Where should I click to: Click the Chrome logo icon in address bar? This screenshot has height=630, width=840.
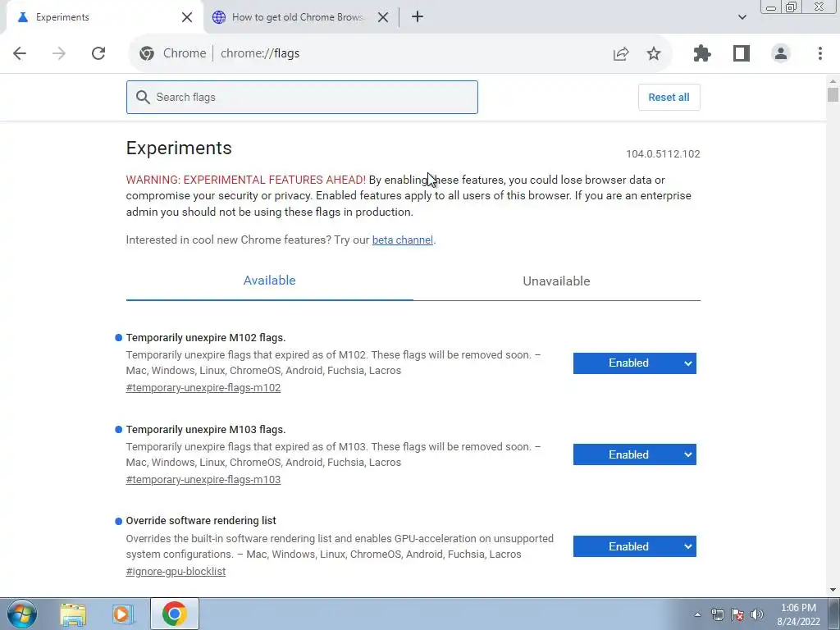click(x=146, y=53)
